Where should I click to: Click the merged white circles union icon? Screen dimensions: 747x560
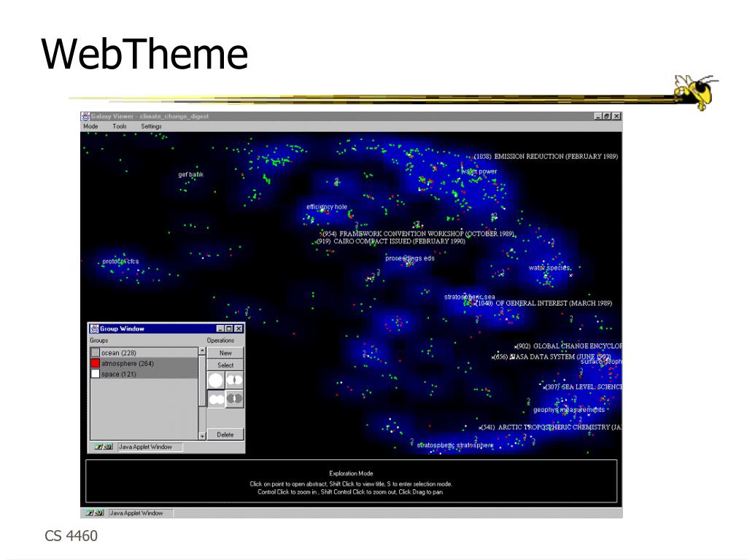coord(216,399)
